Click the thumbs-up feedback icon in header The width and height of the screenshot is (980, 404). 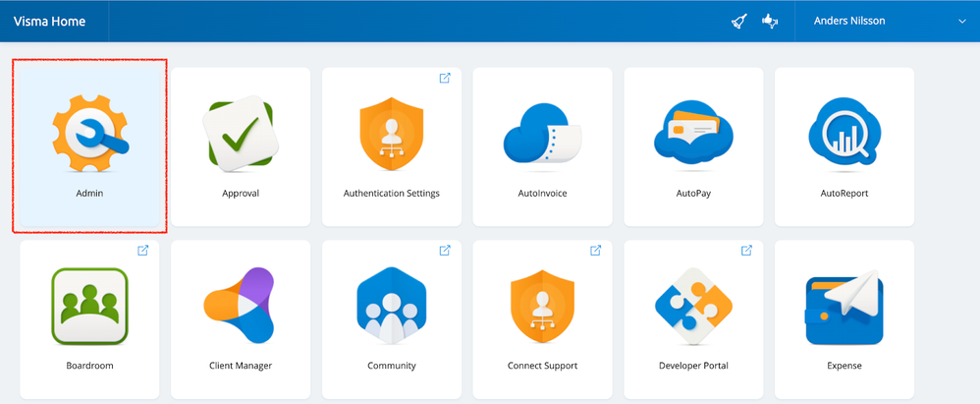[x=770, y=22]
